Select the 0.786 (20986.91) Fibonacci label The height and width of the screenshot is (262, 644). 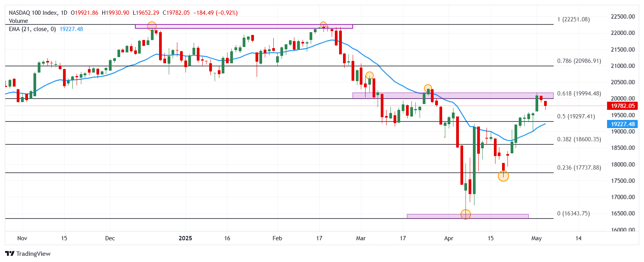point(579,61)
